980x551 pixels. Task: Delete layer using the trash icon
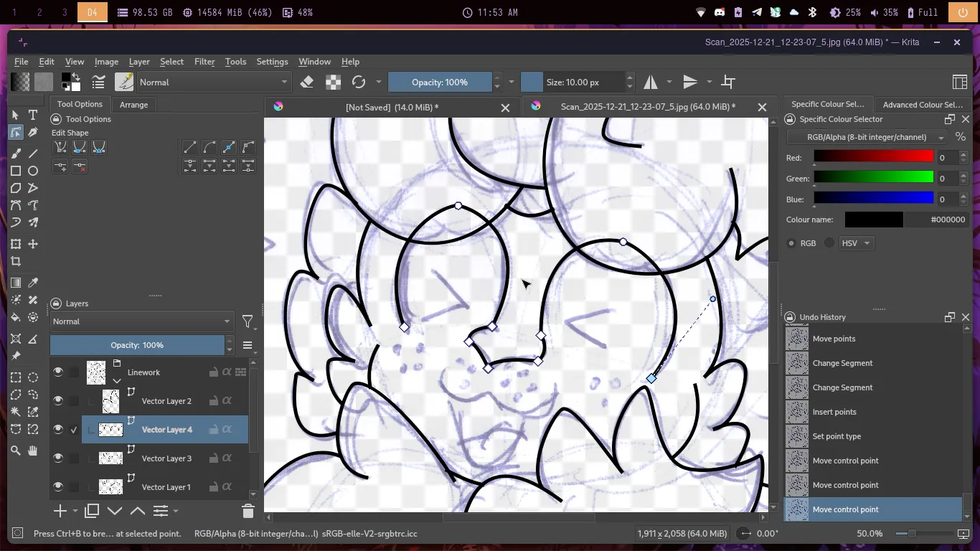pos(248,511)
